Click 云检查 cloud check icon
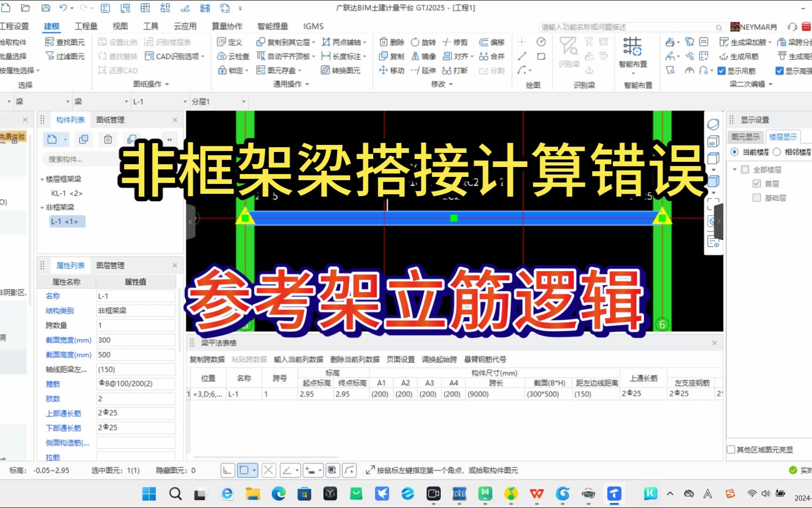The image size is (812, 508). click(233, 56)
